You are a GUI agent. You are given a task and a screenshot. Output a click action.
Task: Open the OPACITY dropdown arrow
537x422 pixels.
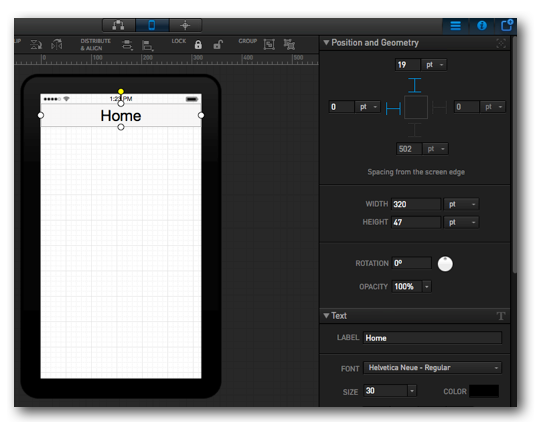[x=427, y=286]
